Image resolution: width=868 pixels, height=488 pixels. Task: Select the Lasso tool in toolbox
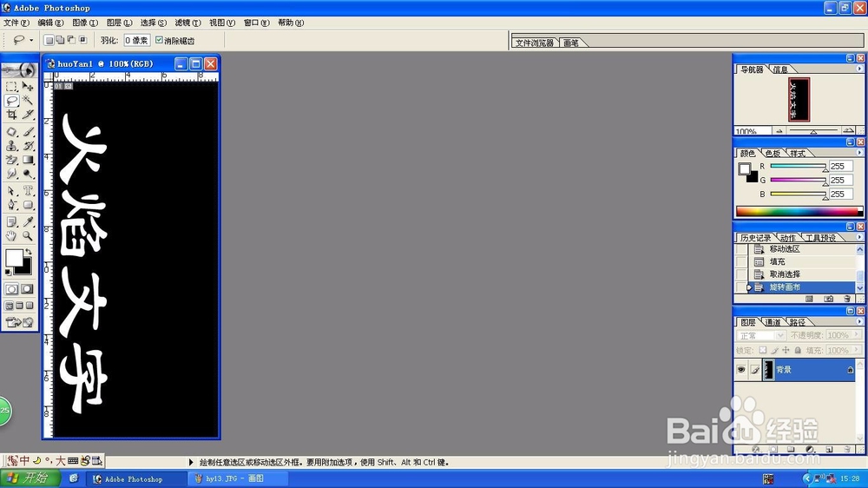(x=11, y=100)
